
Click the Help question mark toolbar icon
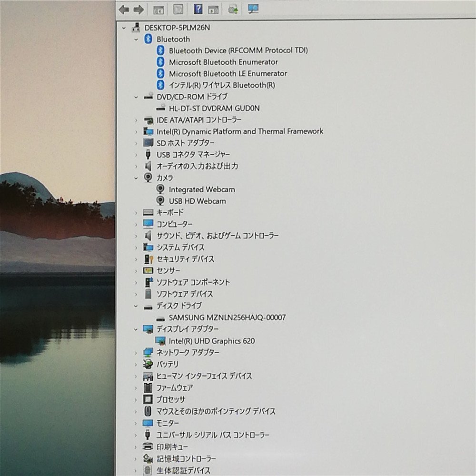point(198,9)
